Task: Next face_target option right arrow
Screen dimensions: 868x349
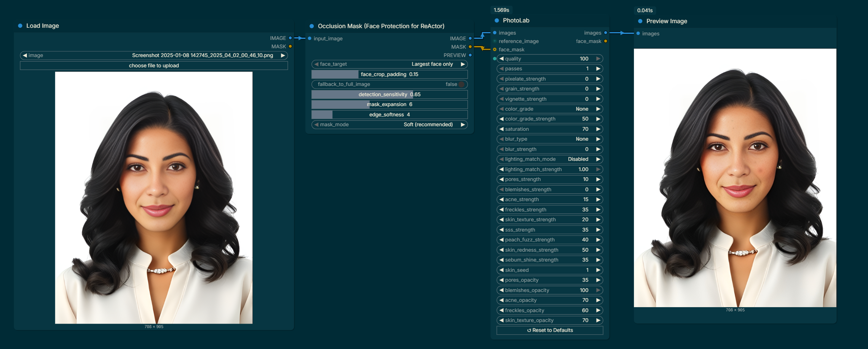Action: point(463,64)
